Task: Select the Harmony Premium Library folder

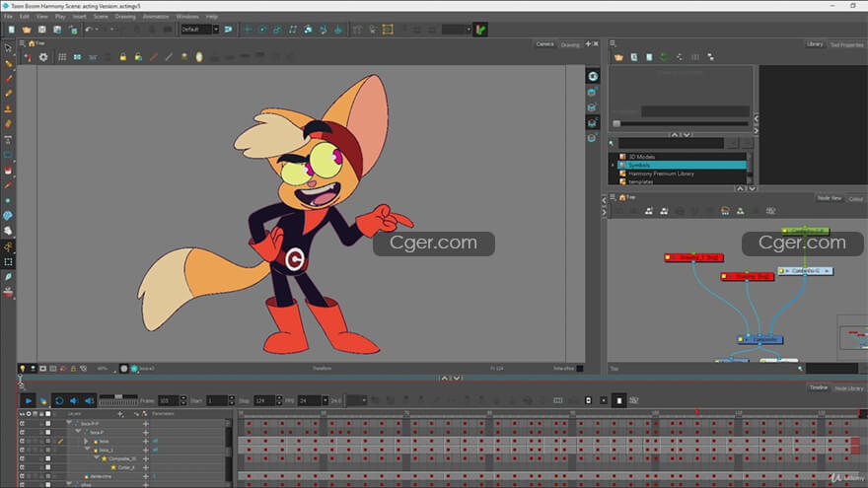Action: coord(661,174)
